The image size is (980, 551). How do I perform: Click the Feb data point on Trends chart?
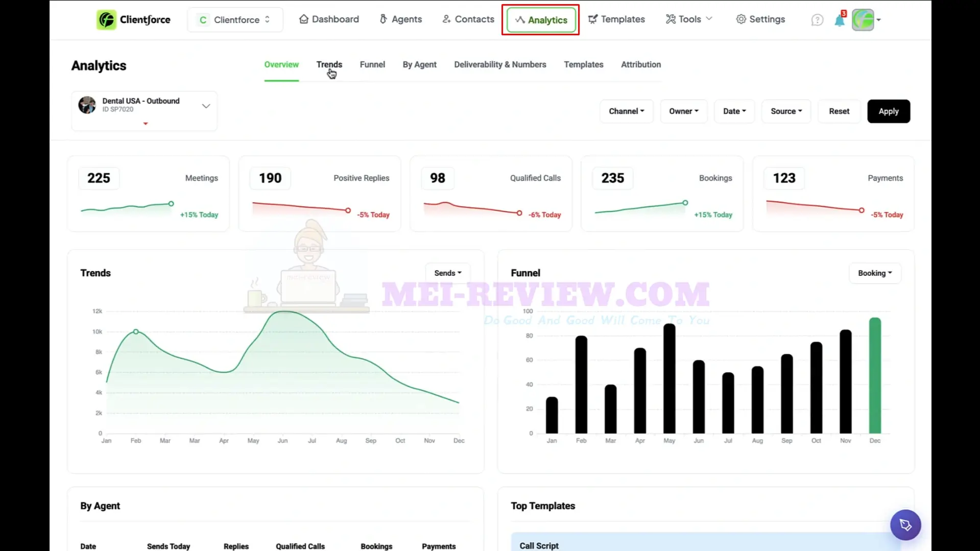[136, 332]
